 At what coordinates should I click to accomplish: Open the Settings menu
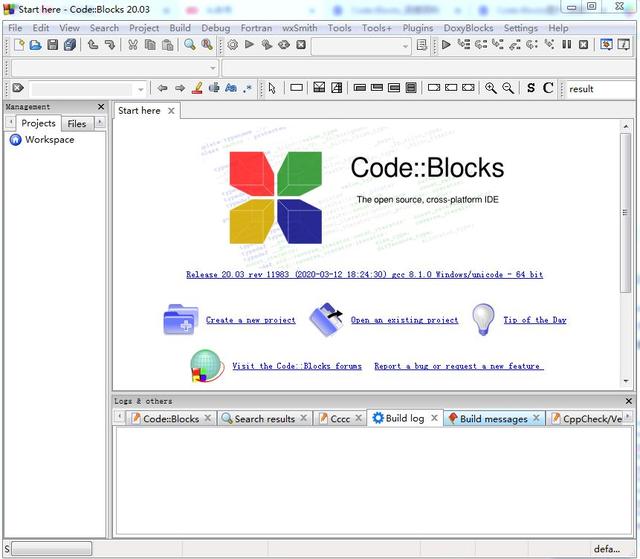[x=520, y=28]
